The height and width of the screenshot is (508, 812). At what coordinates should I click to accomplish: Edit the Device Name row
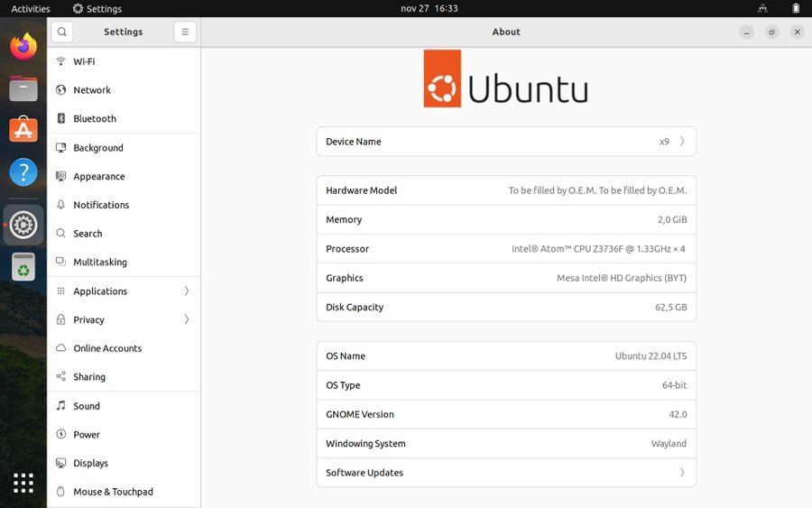tap(506, 142)
